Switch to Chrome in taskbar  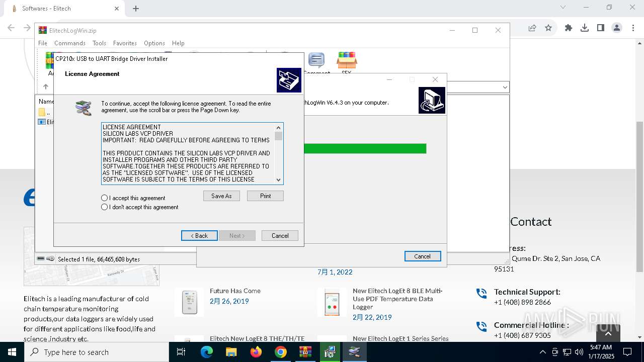(281, 352)
